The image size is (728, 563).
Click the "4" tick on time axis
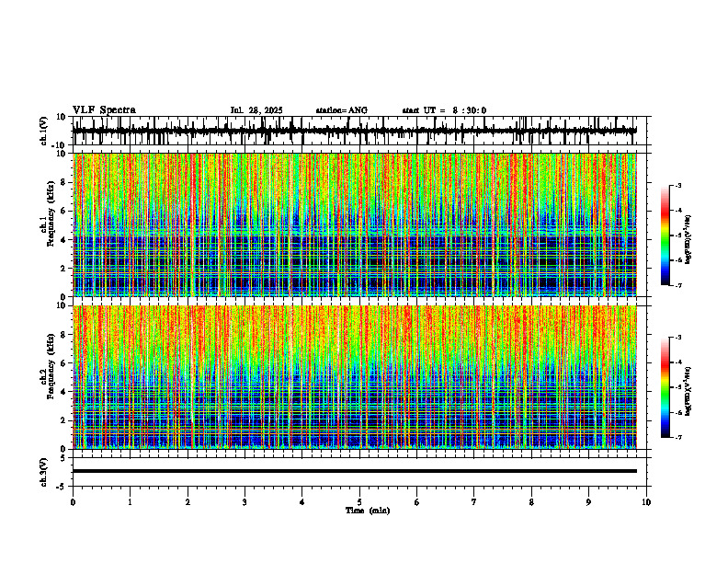[x=302, y=502]
